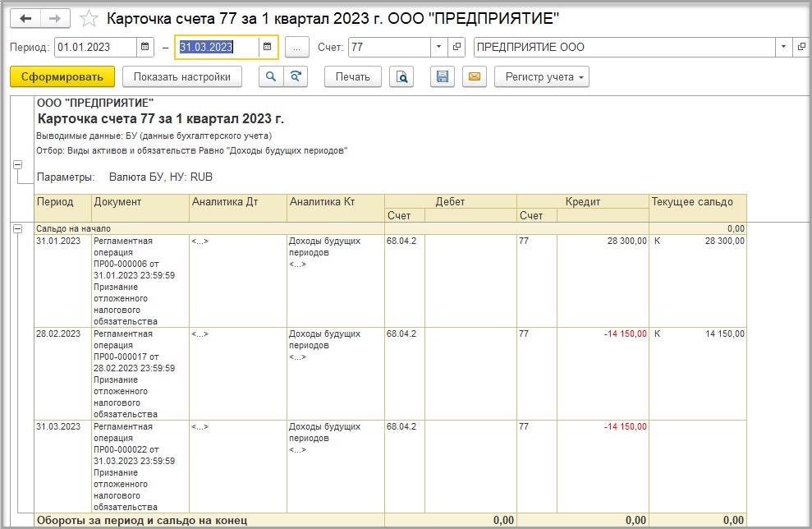
Task: Click the forward navigation arrow
Action: tap(55, 18)
